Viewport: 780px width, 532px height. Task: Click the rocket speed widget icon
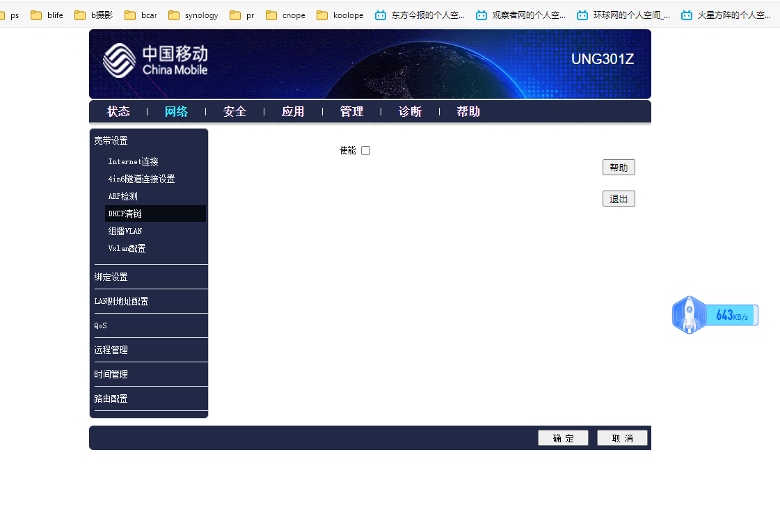pyautogui.click(x=689, y=314)
